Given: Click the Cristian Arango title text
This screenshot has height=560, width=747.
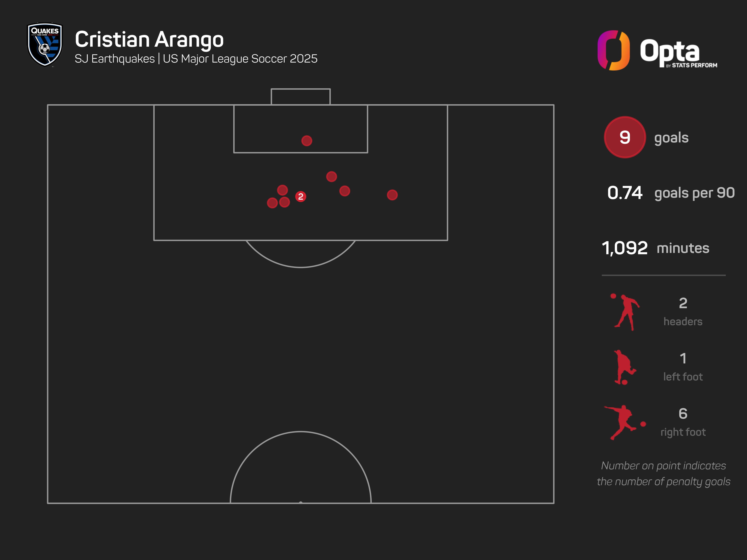Looking at the screenshot, I should click(x=149, y=40).
